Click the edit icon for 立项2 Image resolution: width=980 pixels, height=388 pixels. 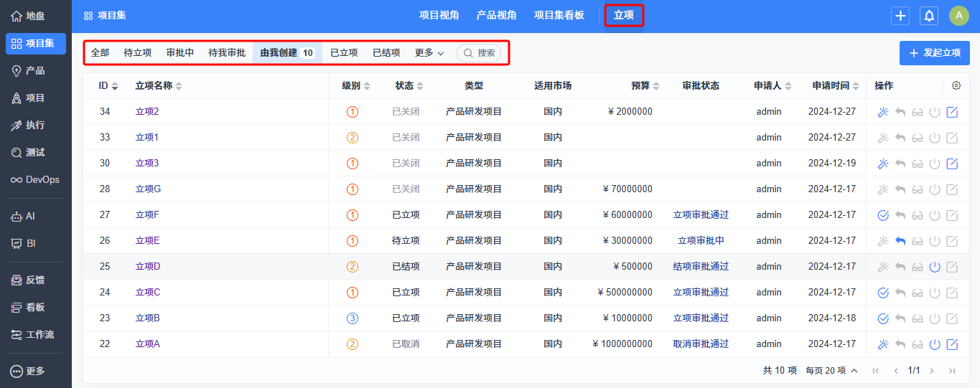tap(952, 112)
